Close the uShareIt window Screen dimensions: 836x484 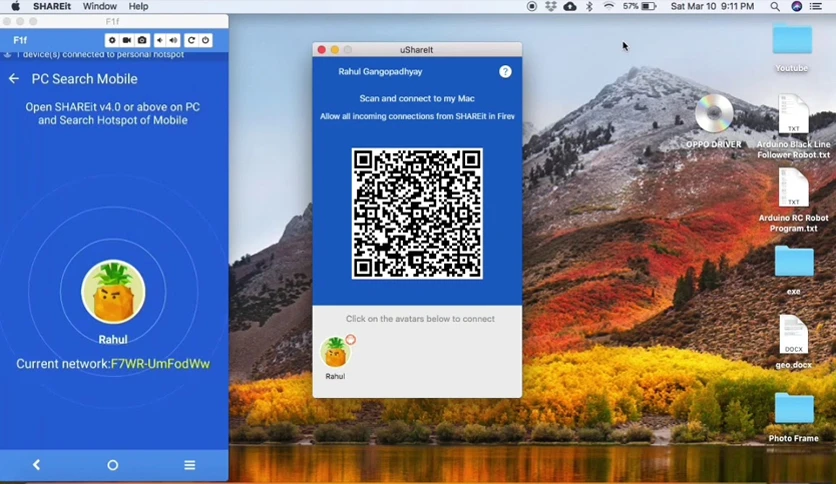click(x=321, y=50)
